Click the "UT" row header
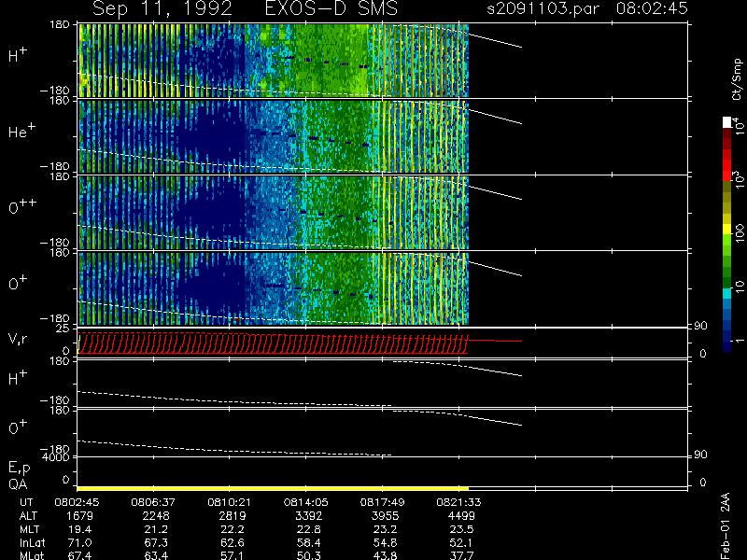Screen dimensions: 747x560 (x=26, y=502)
